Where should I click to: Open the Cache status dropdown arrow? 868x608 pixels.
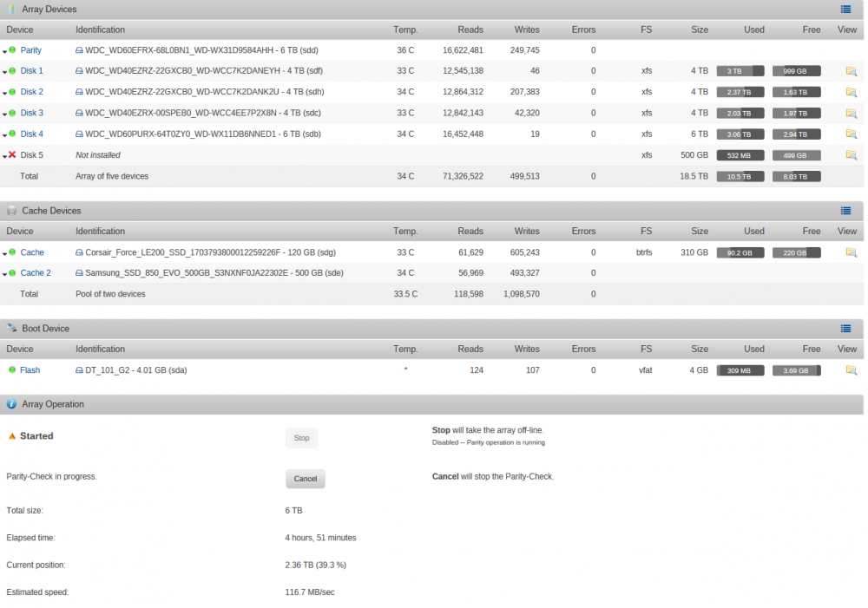[4, 254]
